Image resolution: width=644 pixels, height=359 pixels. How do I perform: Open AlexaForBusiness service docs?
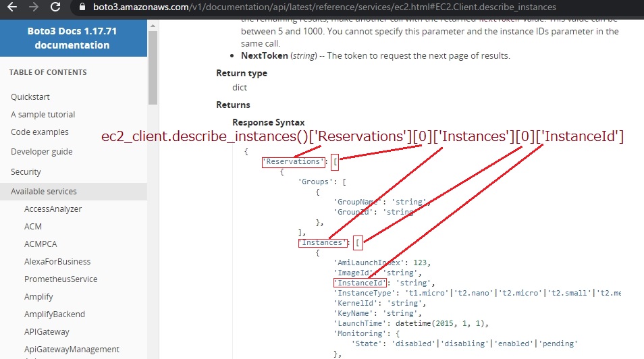coord(57,262)
